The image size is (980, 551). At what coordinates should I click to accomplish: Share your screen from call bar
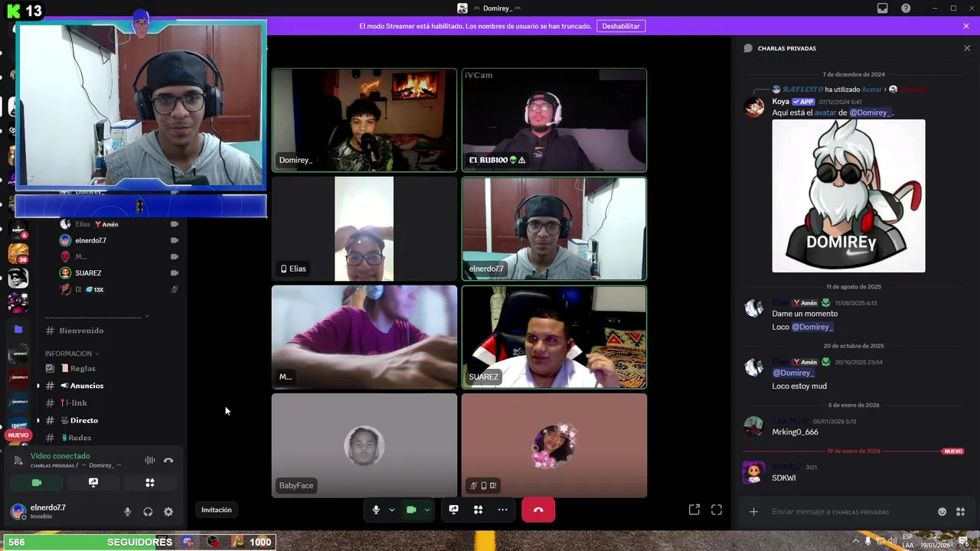click(x=453, y=510)
